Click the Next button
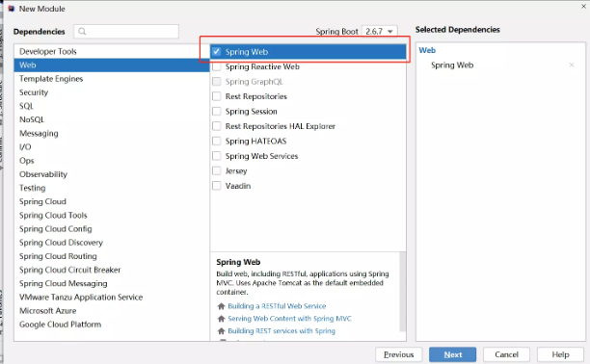Viewport: 590px width, 364px height. pyautogui.click(x=453, y=354)
